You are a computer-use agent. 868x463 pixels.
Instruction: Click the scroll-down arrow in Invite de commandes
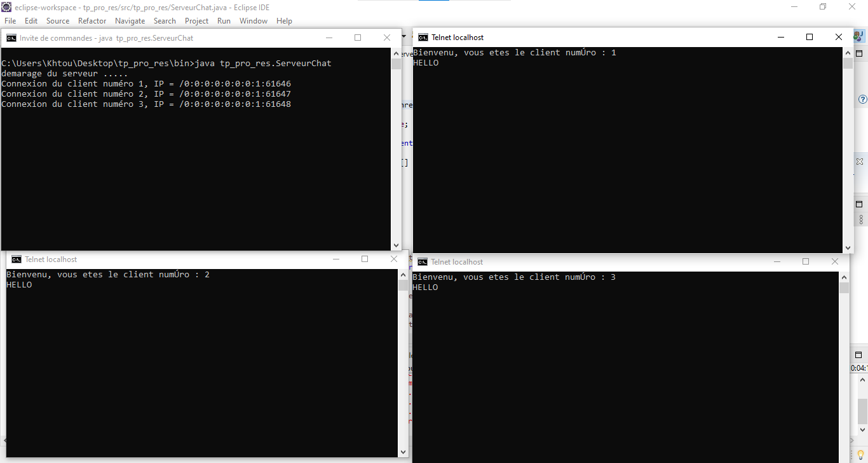coord(396,245)
